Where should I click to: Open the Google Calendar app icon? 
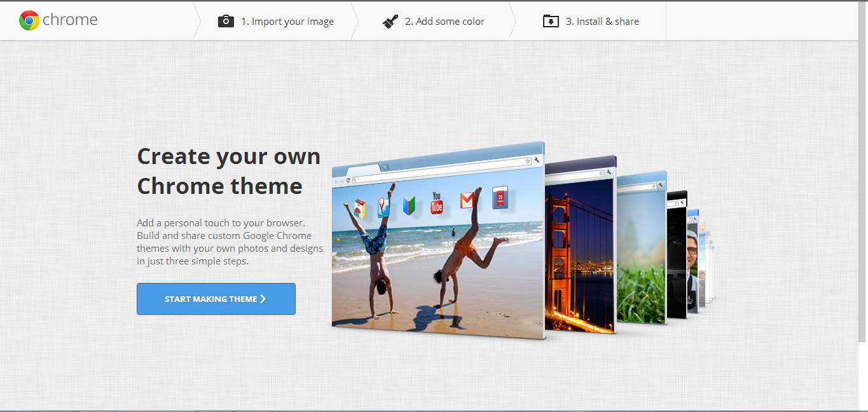click(500, 197)
